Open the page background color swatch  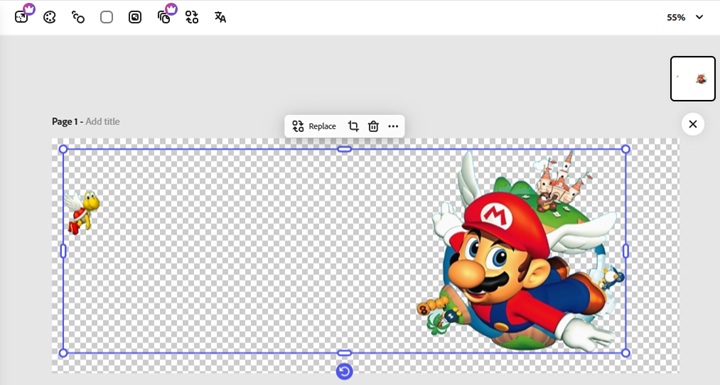point(107,17)
